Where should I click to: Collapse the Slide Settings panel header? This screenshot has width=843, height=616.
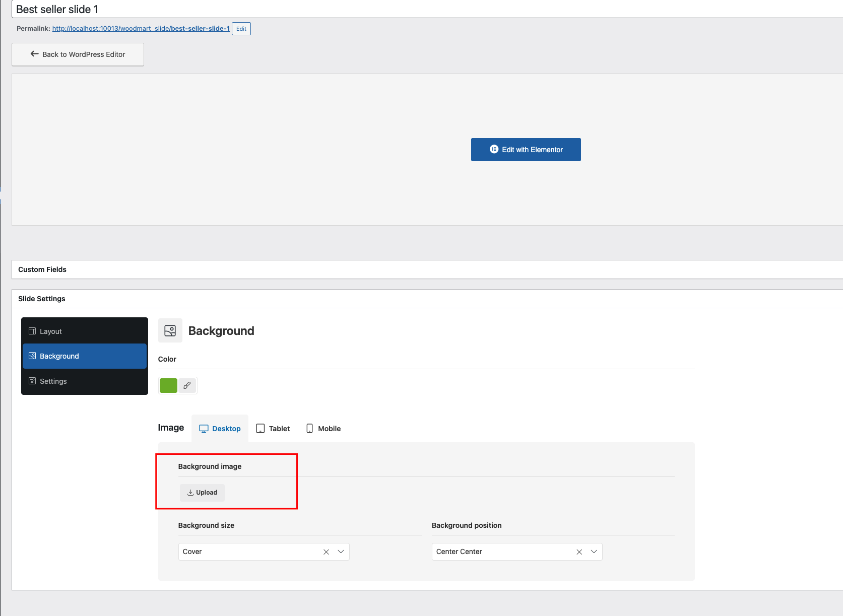point(427,299)
